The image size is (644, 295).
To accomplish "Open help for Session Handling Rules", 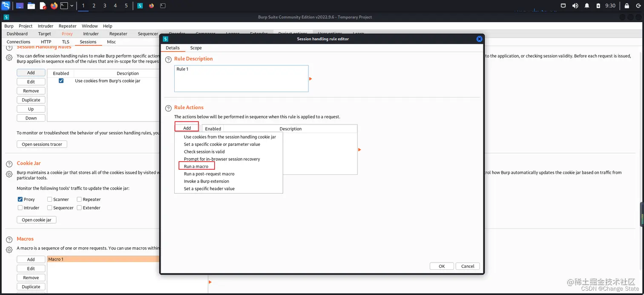I will tap(9, 47).
